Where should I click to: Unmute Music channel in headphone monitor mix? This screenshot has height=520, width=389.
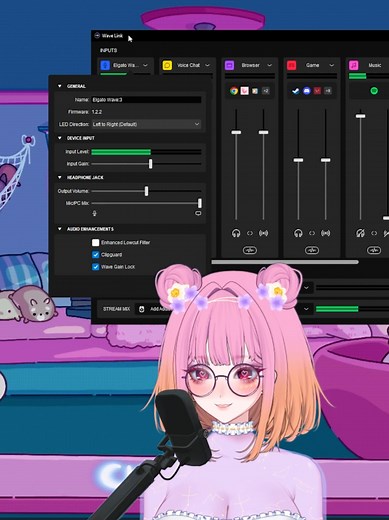point(360,233)
